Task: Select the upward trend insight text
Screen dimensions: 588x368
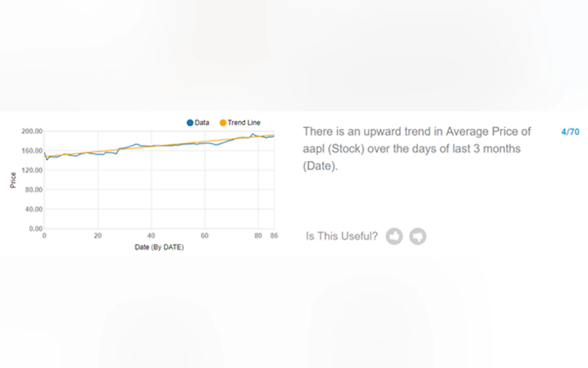Action: pyautogui.click(x=416, y=149)
